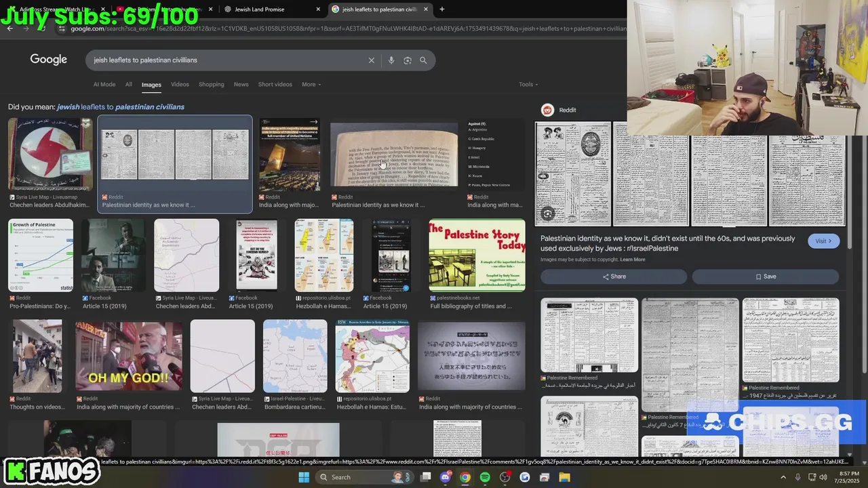This screenshot has width=868, height=488.
Task: Open the Growth of Palestine chart thumbnail
Action: click(41, 256)
